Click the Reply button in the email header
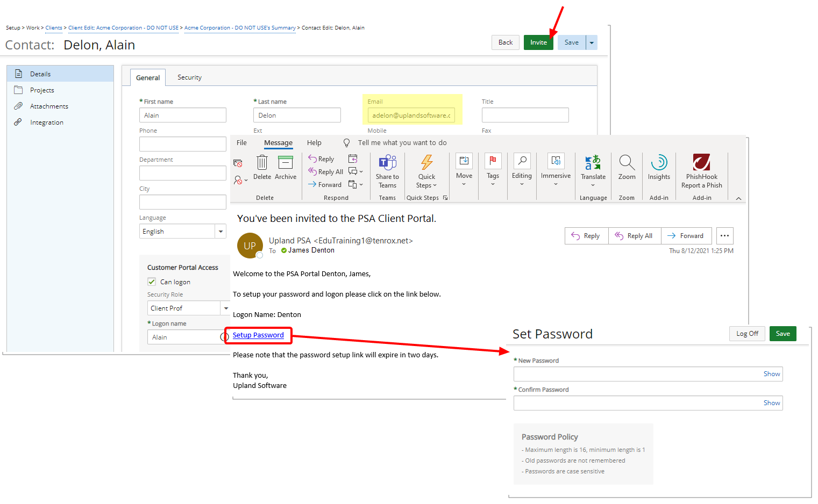 point(587,236)
